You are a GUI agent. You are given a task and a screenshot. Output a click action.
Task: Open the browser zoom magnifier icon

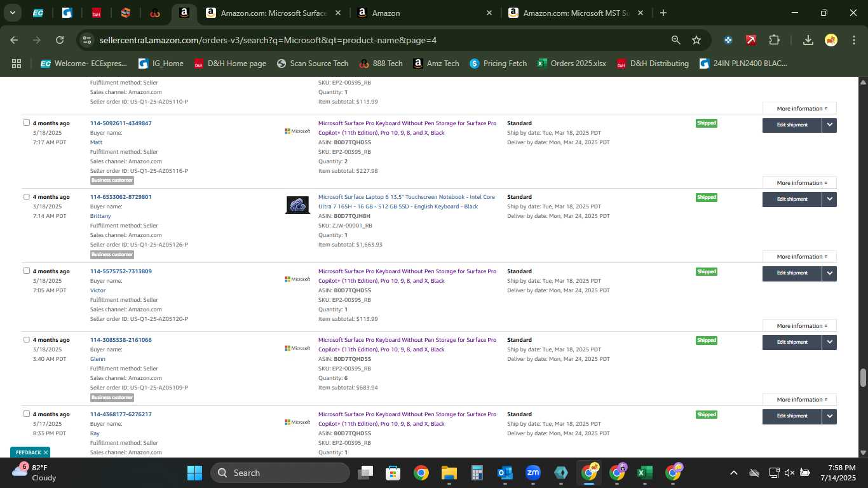[676, 40]
